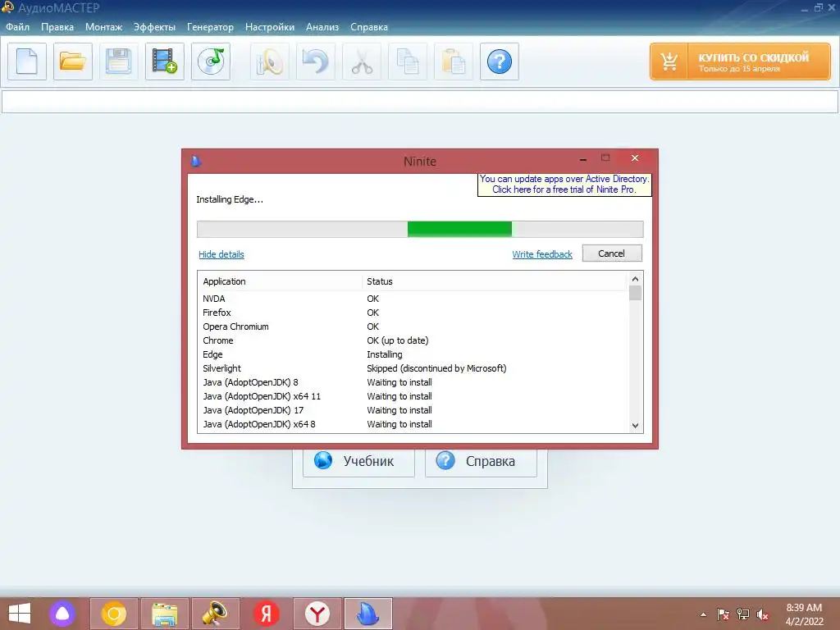Open the Эффекты menu
The height and width of the screenshot is (630, 840).
point(154,27)
